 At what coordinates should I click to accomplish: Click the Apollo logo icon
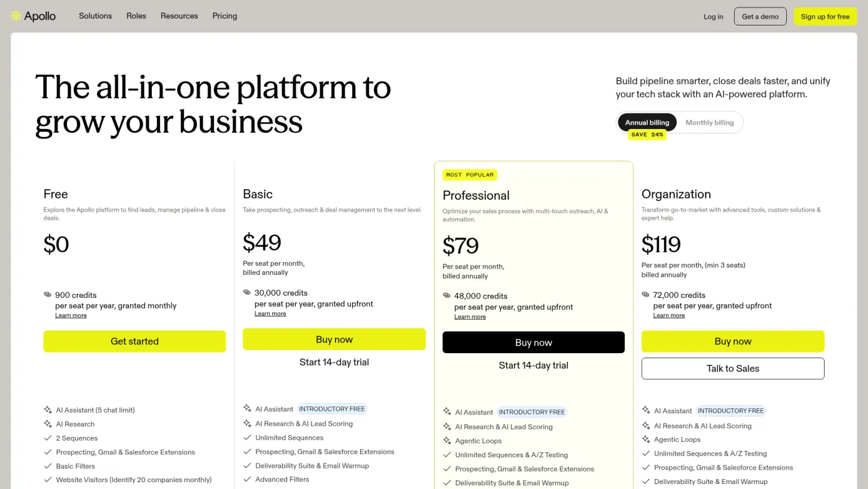(16, 16)
